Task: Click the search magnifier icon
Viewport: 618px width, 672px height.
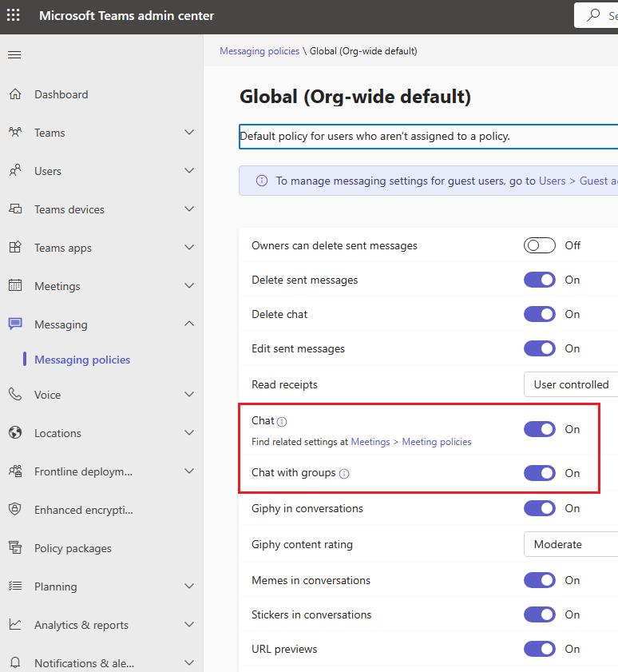Action: coord(593,15)
